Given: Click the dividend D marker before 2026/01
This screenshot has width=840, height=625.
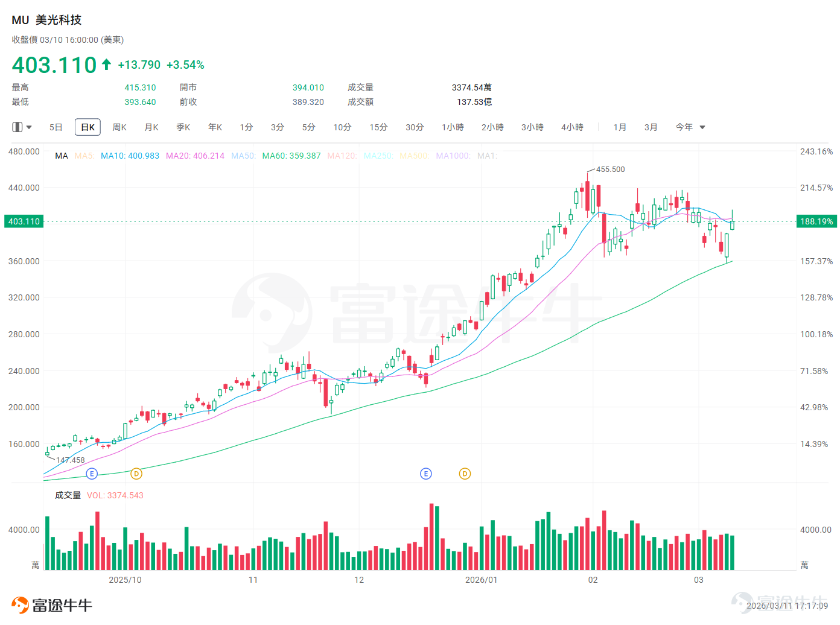Looking at the screenshot, I should [x=465, y=474].
